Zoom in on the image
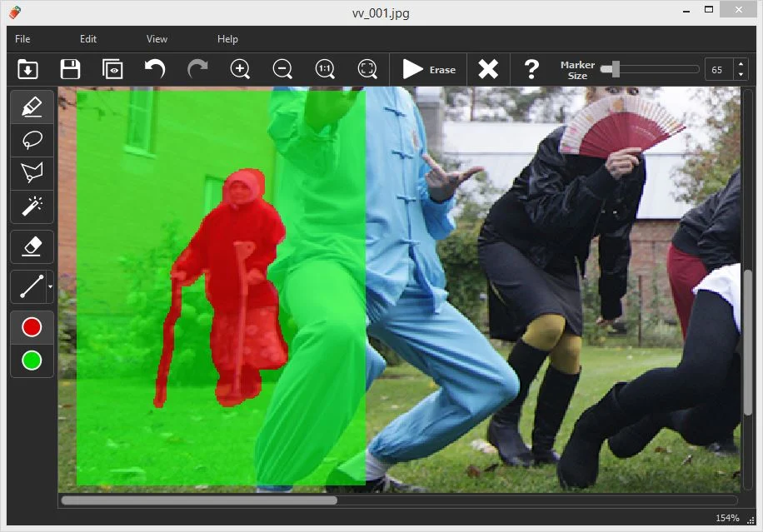The width and height of the screenshot is (763, 532). tap(240, 69)
